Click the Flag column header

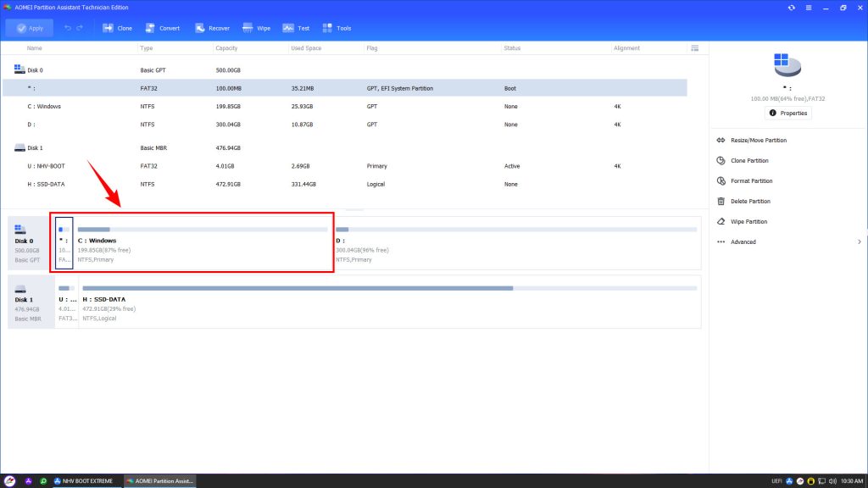click(372, 48)
